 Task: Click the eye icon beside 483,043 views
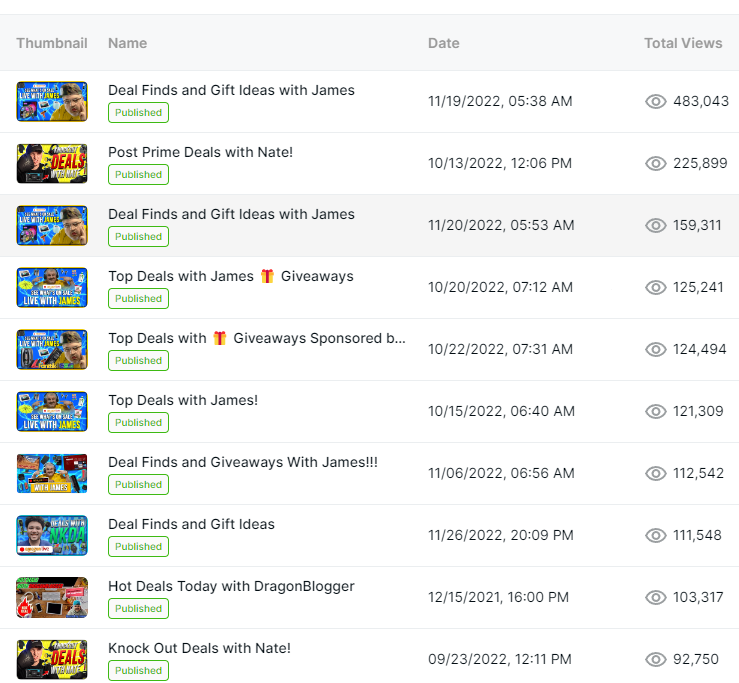(x=656, y=101)
